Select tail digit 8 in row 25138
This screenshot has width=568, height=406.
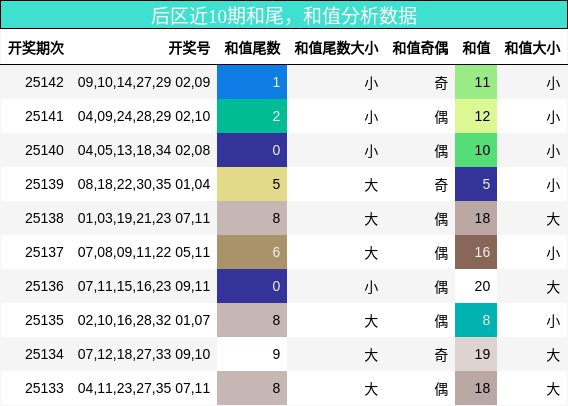252,218
